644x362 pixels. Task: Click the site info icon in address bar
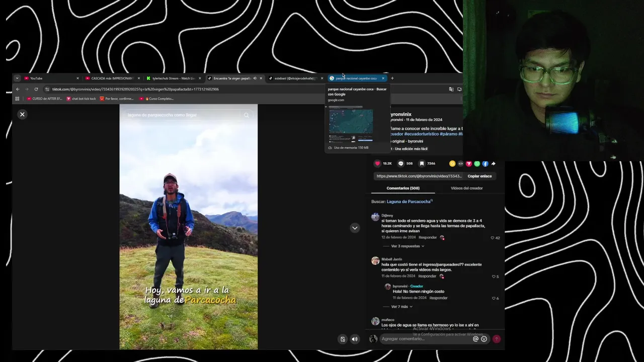click(47, 89)
